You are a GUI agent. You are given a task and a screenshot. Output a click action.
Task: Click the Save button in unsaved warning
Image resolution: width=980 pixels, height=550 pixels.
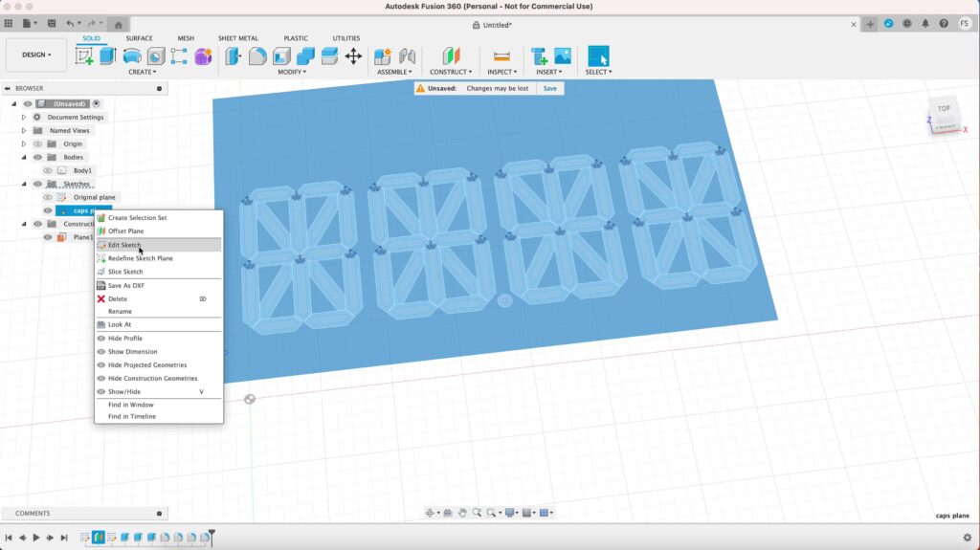(x=549, y=88)
